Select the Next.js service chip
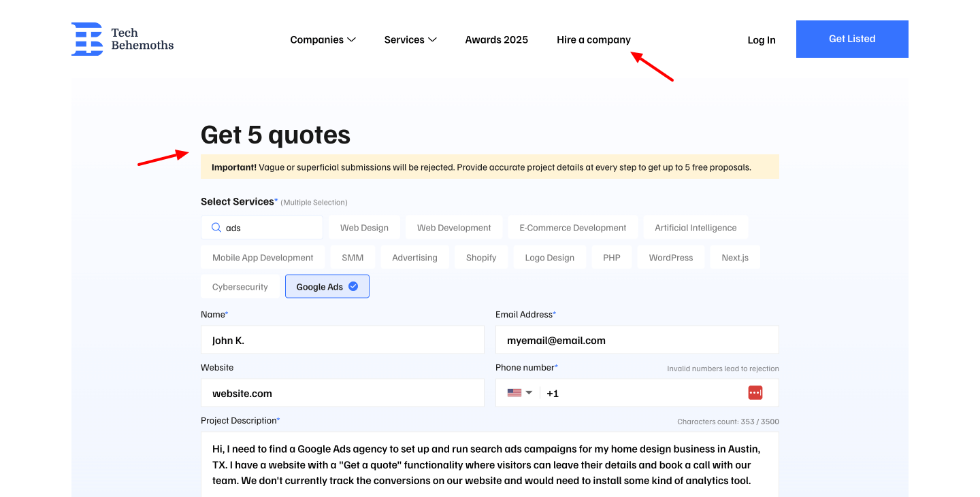 (735, 258)
